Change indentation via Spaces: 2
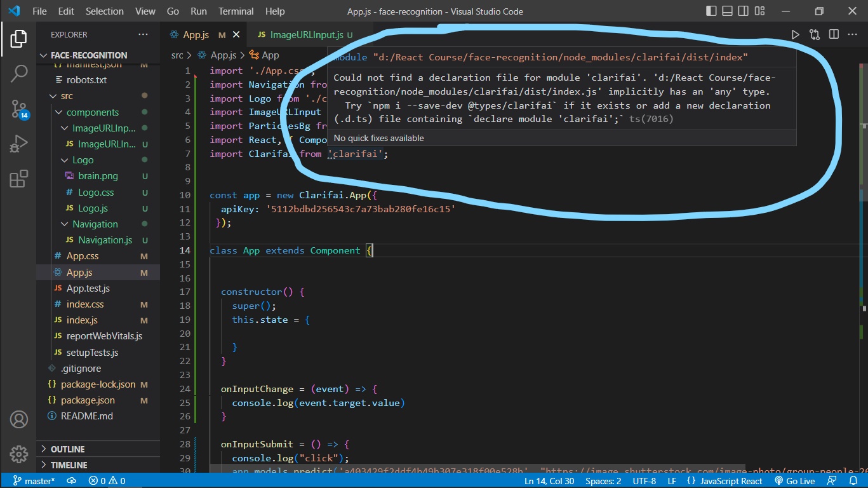 point(603,481)
